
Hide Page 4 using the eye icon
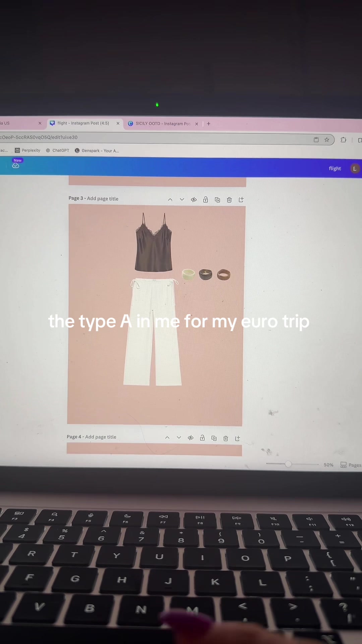tap(191, 438)
